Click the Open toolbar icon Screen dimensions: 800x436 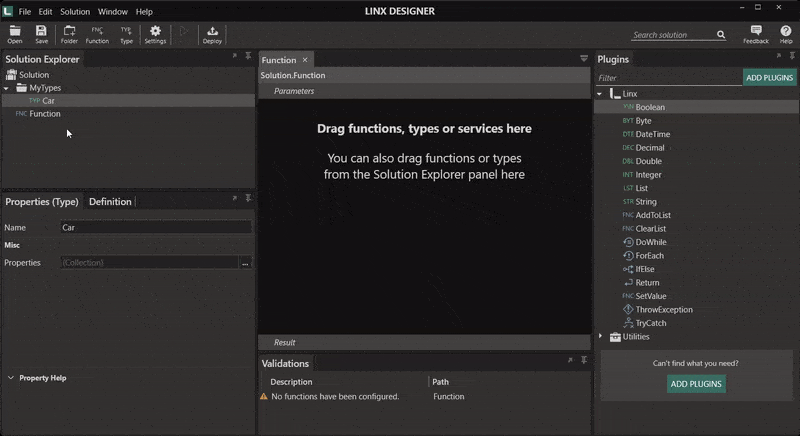click(x=15, y=34)
